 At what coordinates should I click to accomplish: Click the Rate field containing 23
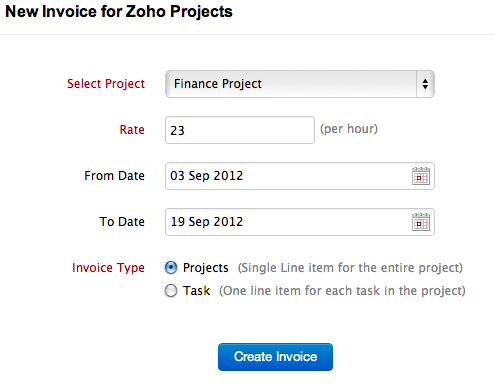coord(240,130)
